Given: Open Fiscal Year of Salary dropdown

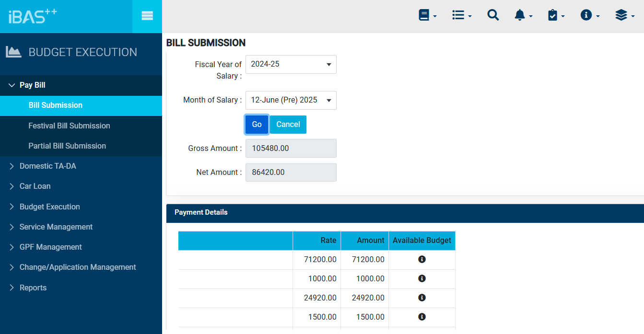Looking at the screenshot, I should point(291,64).
